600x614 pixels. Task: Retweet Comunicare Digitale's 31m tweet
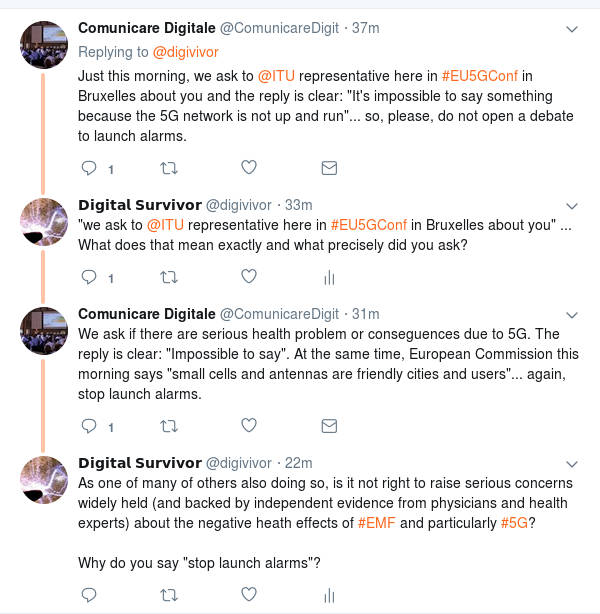click(x=169, y=426)
